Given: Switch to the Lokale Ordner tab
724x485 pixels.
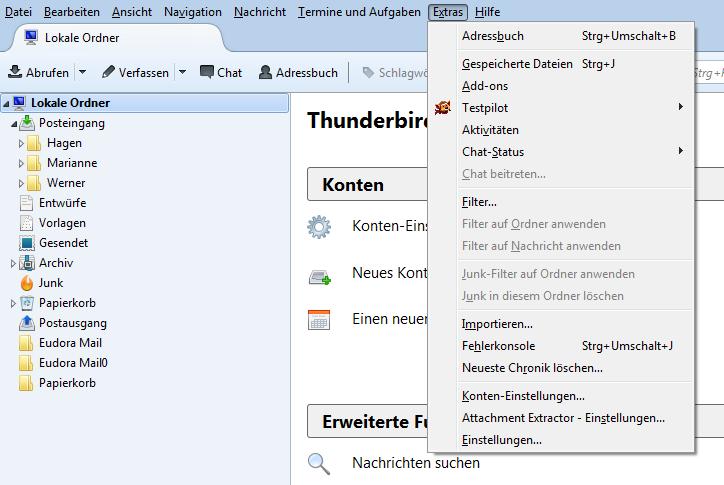Looking at the screenshot, I should pyautogui.click(x=118, y=38).
